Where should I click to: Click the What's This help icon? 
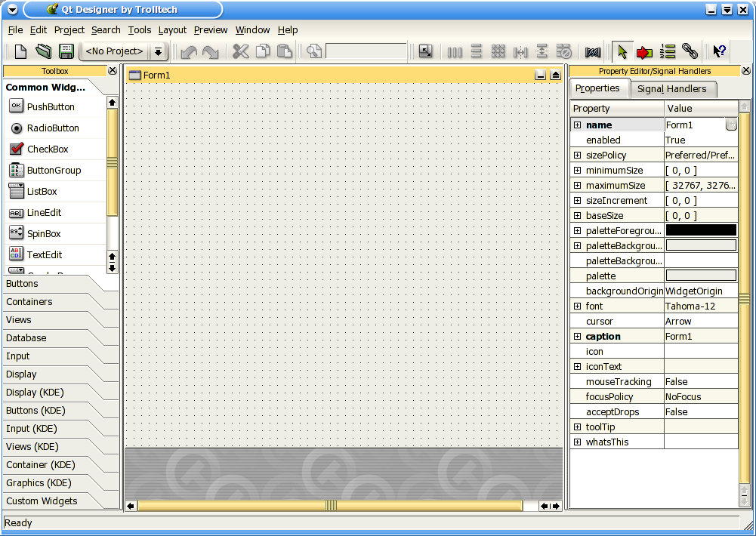coord(719,51)
